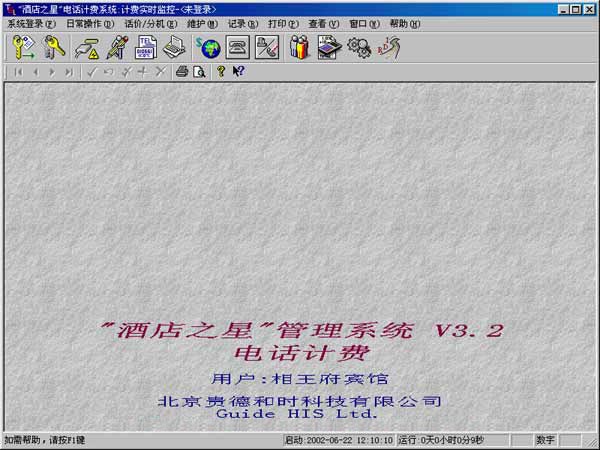Click the key logout icon

click(54, 47)
